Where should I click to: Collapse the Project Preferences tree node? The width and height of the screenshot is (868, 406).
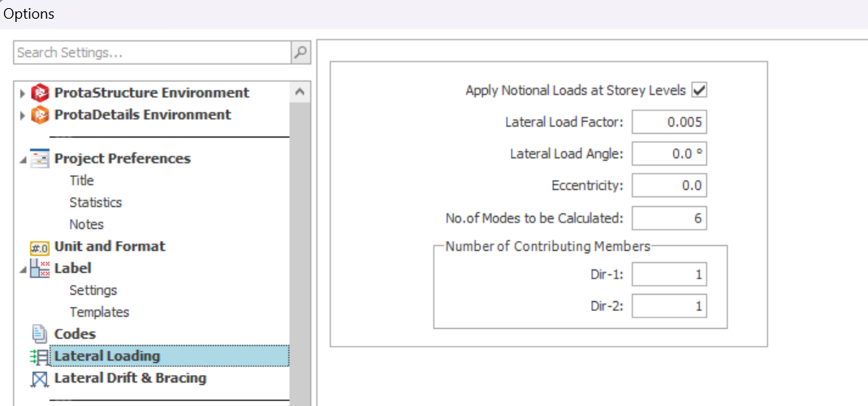[23, 160]
